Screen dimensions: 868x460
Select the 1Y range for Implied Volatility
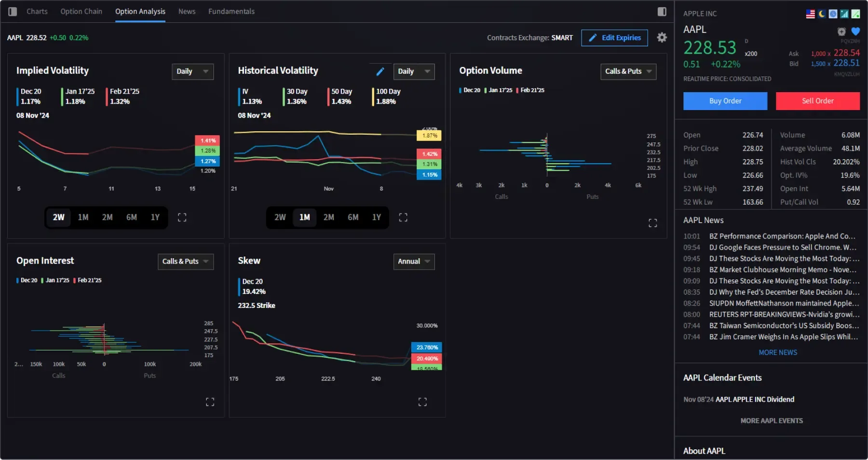155,217
